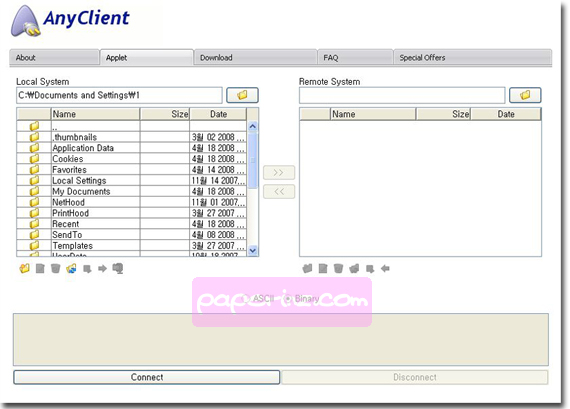The height and width of the screenshot is (409, 570).
Task: Sort remote list by Name header
Action: [x=373, y=114]
